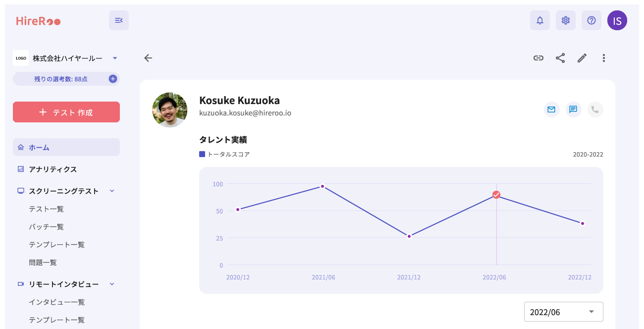The height and width of the screenshot is (329, 644).
Task: Open the 2022/06 date dropdown
Action: 564,312
